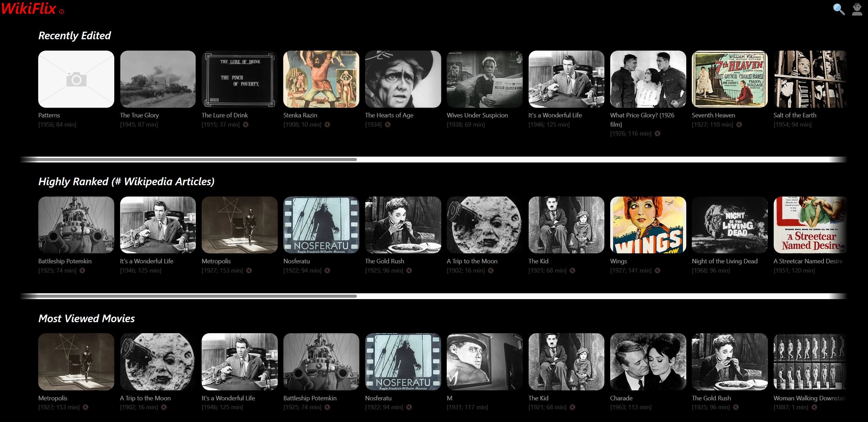Screen dimensions: 868x422
Task: Click the "Most Viewed Movies" heading
Action: [86, 318]
